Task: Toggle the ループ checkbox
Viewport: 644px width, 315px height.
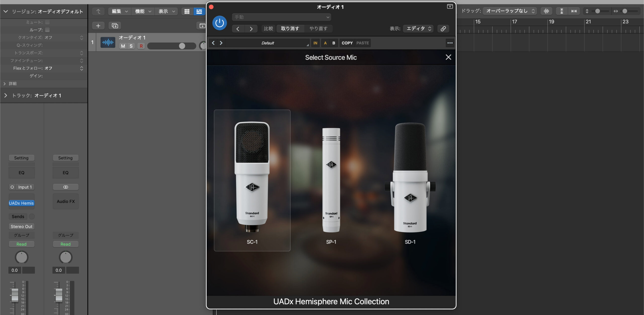Action: pyautogui.click(x=47, y=30)
